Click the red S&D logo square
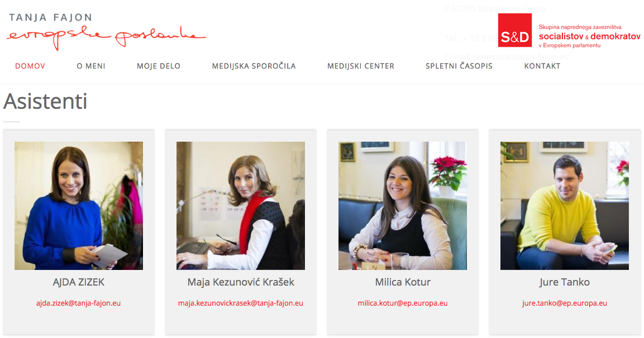The image size is (644, 338). pos(514,30)
